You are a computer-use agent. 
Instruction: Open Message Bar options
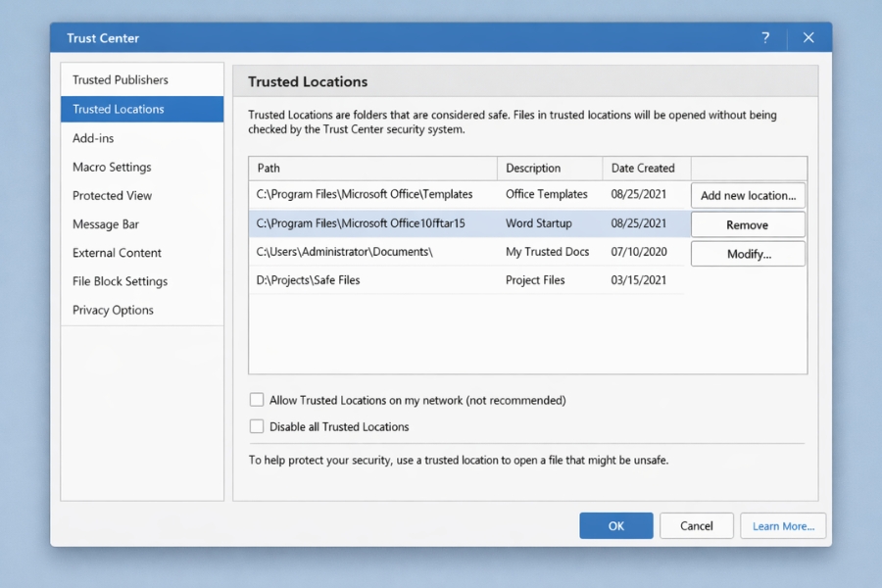[x=106, y=224]
